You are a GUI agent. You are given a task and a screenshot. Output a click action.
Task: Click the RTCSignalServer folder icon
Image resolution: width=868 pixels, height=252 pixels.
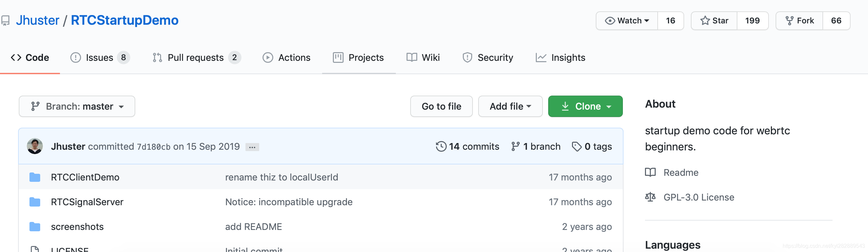[x=35, y=202]
